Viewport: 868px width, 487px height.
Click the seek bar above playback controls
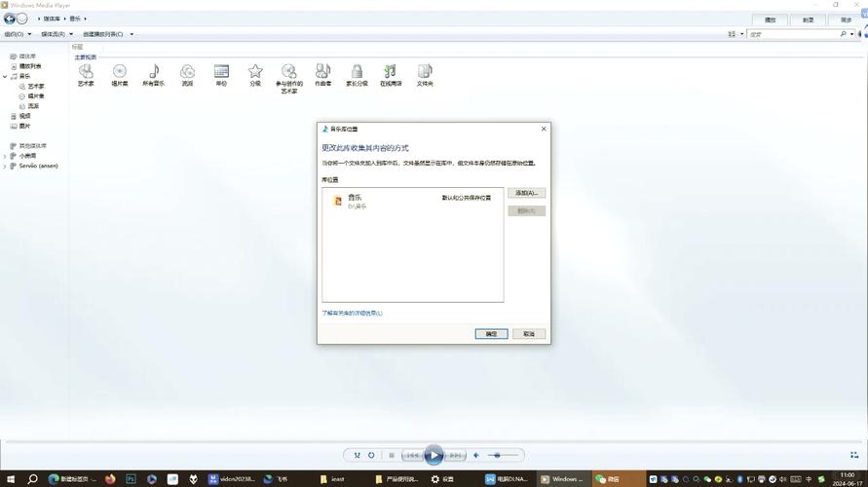tap(434, 441)
